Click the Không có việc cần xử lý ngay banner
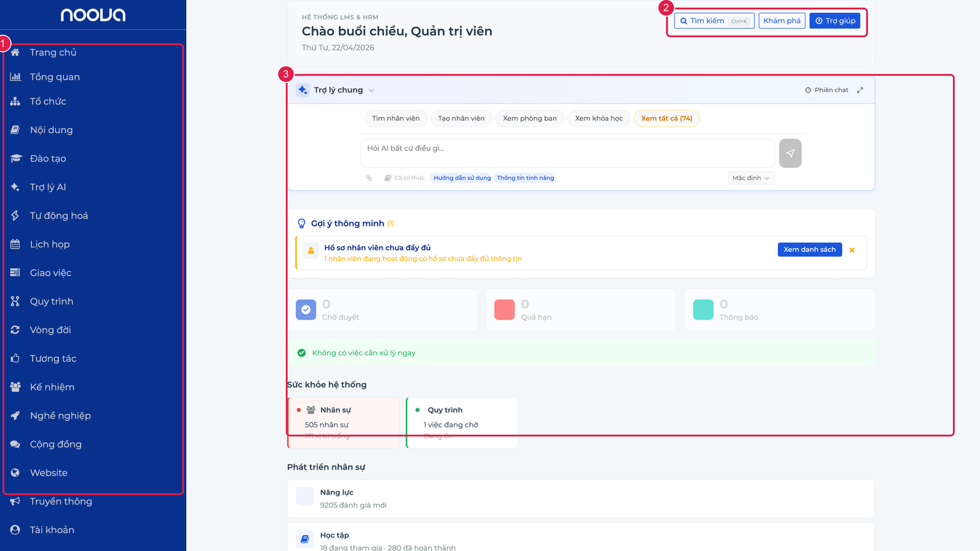 [x=581, y=353]
